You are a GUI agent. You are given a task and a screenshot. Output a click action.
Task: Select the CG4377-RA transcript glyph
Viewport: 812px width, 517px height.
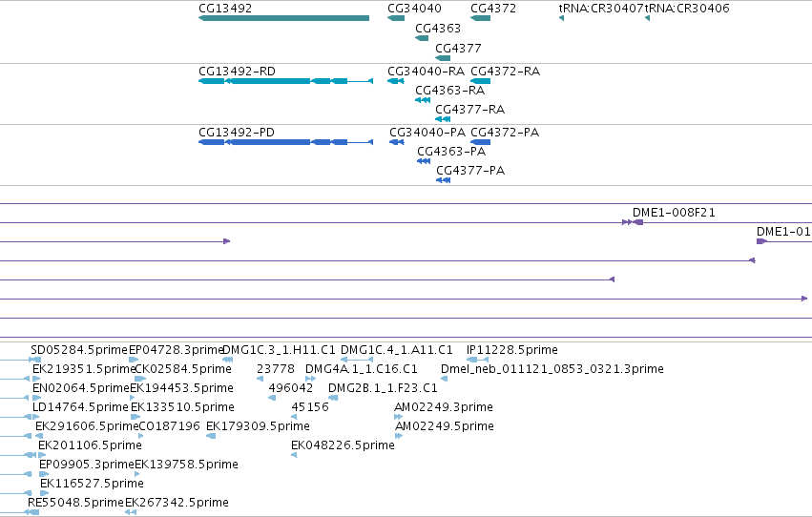[x=443, y=119]
